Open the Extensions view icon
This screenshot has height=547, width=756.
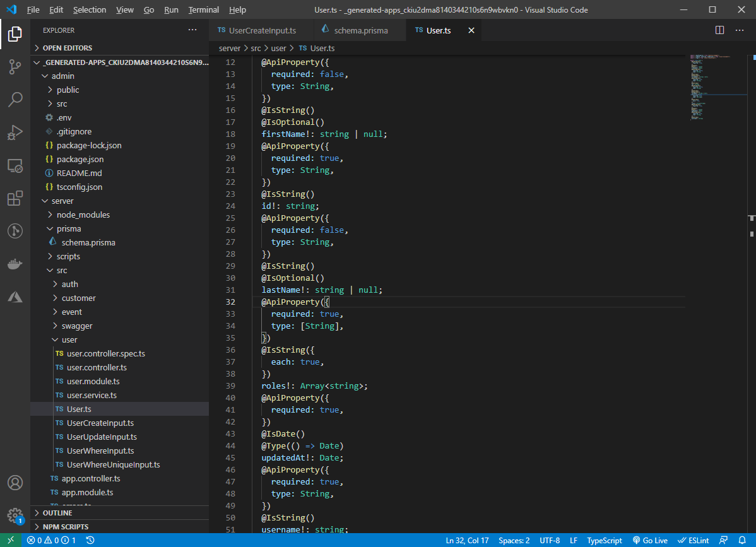pyautogui.click(x=15, y=199)
